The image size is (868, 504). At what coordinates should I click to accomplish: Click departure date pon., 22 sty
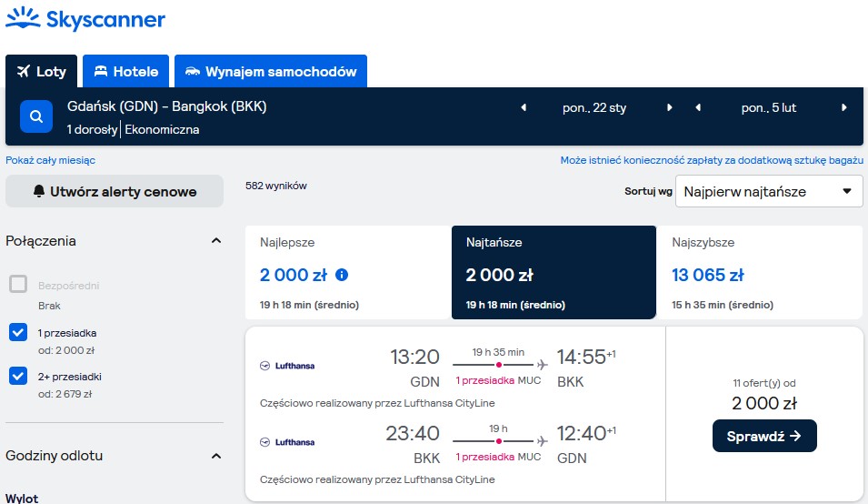coord(594,107)
